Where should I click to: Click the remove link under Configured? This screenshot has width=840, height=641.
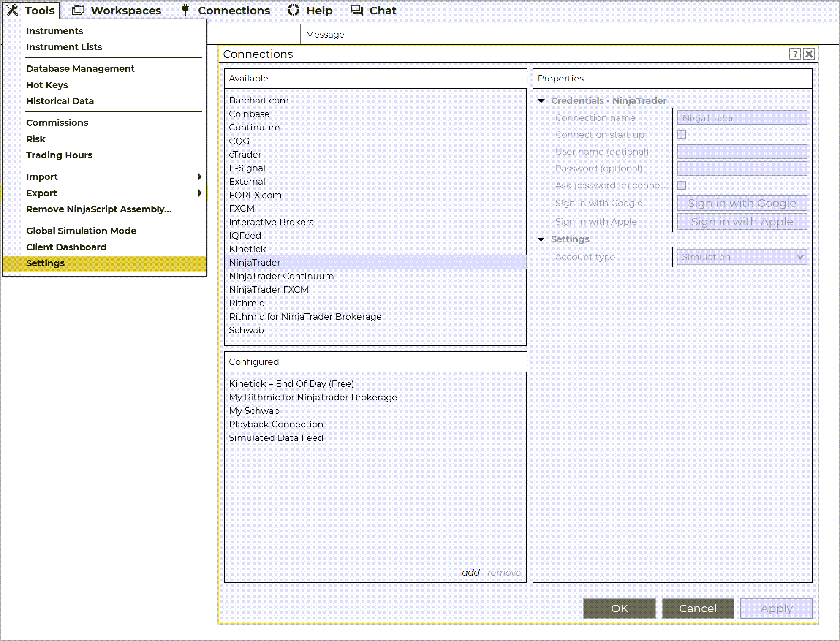click(x=504, y=573)
